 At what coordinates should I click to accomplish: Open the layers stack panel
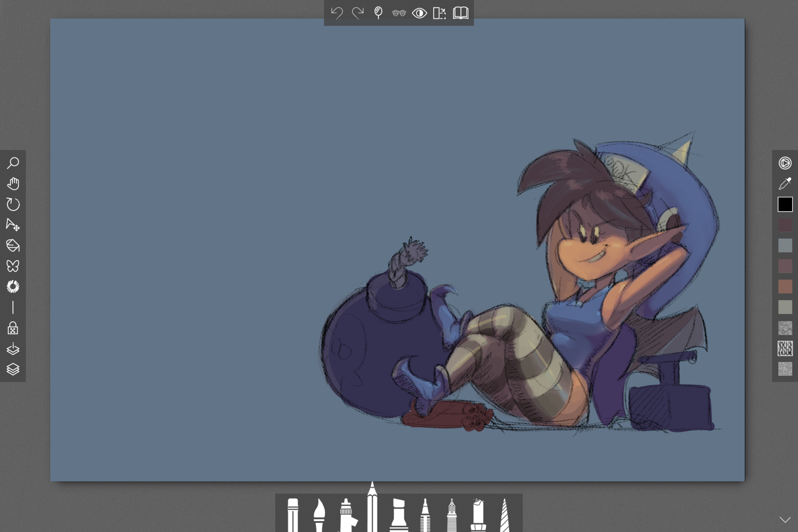coord(13,369)
